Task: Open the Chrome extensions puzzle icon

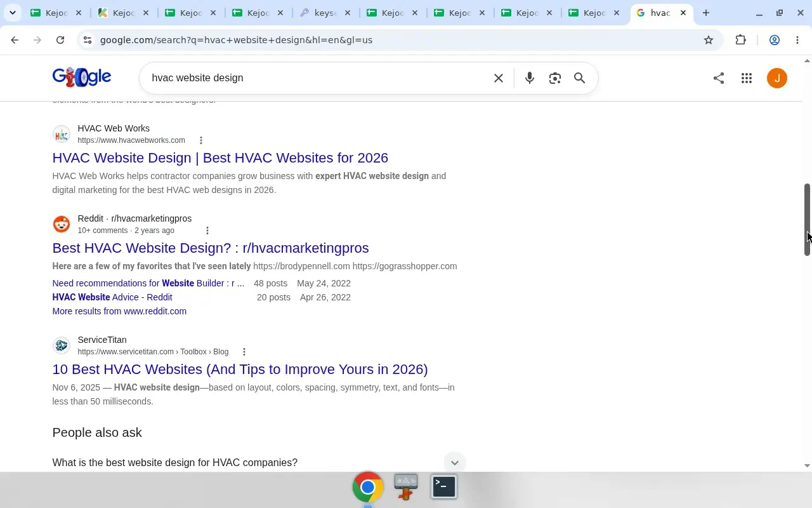Action: pyautogui.click(x=741, y=40)
